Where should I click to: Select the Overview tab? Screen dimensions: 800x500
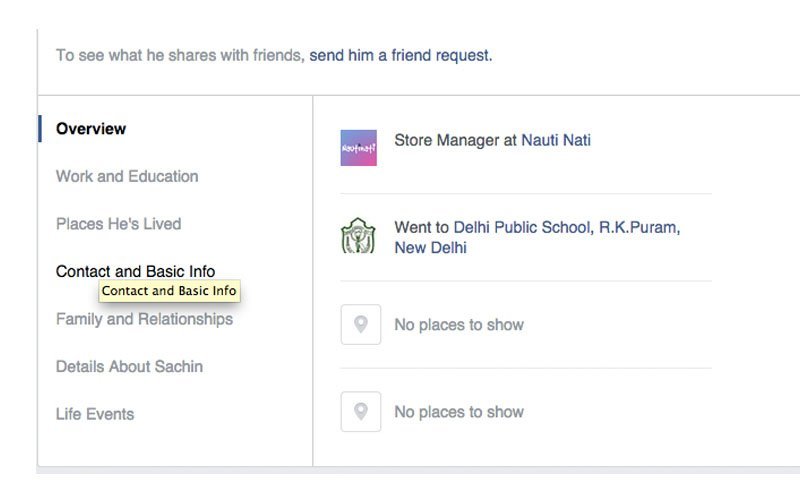tap(91, 129)
